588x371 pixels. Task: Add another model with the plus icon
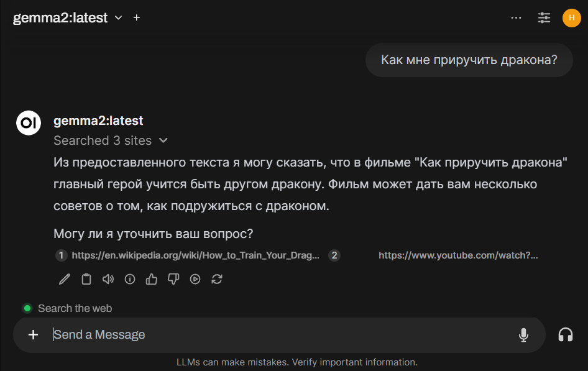pos(137,17)
